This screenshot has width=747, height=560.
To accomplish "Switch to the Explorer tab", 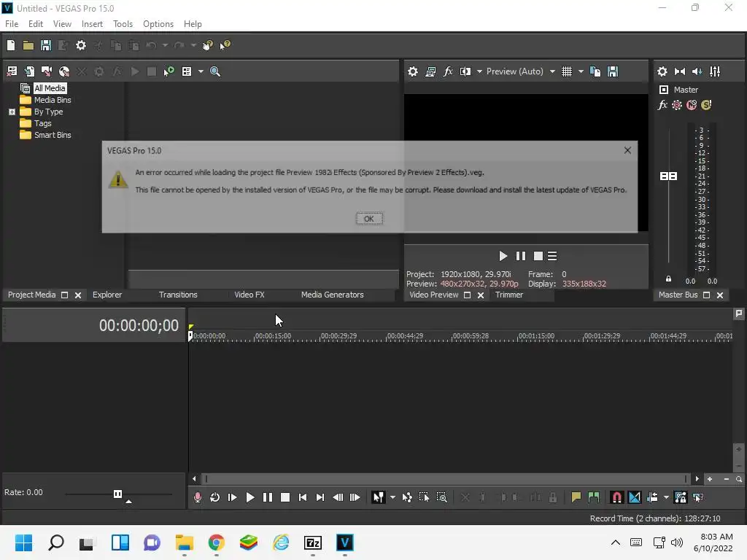I will tap(107, 295).
